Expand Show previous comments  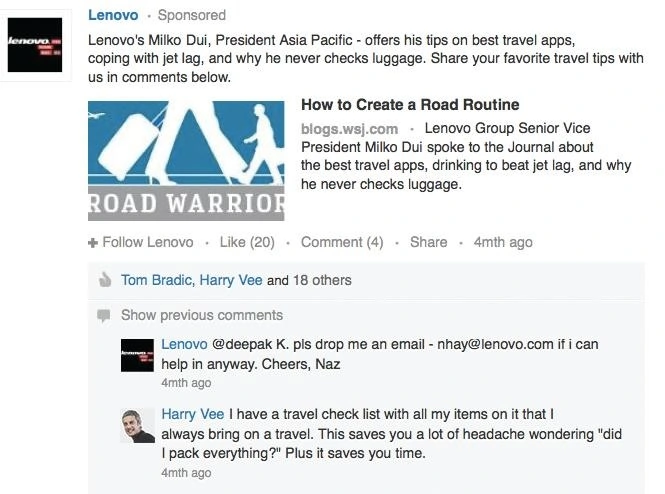pos(202,315)
